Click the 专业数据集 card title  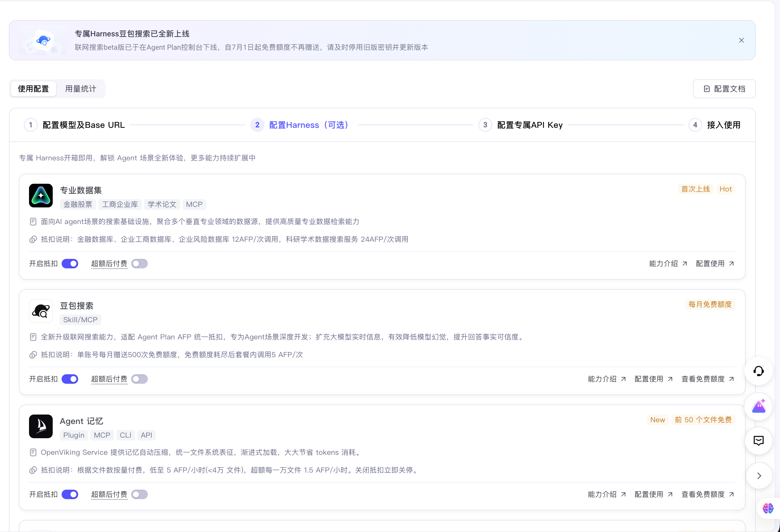[81, 190]
